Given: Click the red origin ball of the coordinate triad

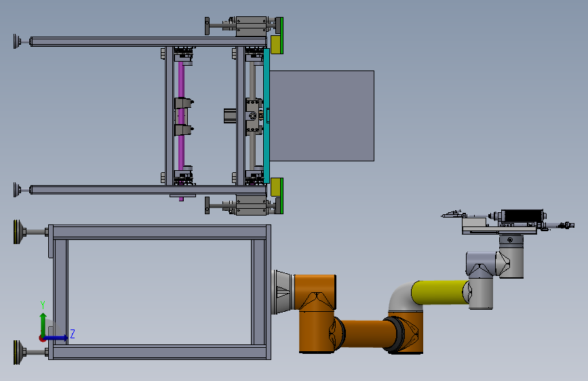Looking at the screenshot, I should coord(42,338).
